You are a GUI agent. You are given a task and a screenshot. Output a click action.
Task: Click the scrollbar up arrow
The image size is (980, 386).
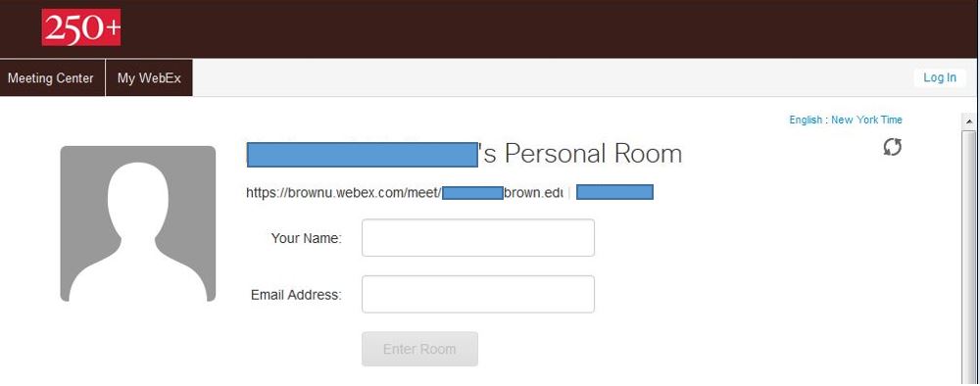pyautogui.click(x=969, y=121)
